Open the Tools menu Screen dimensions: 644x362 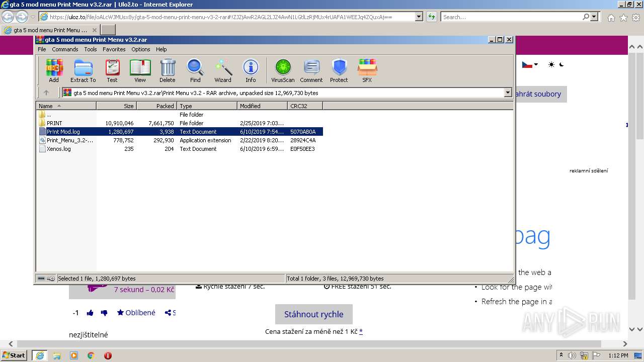[x=91, y=49]
